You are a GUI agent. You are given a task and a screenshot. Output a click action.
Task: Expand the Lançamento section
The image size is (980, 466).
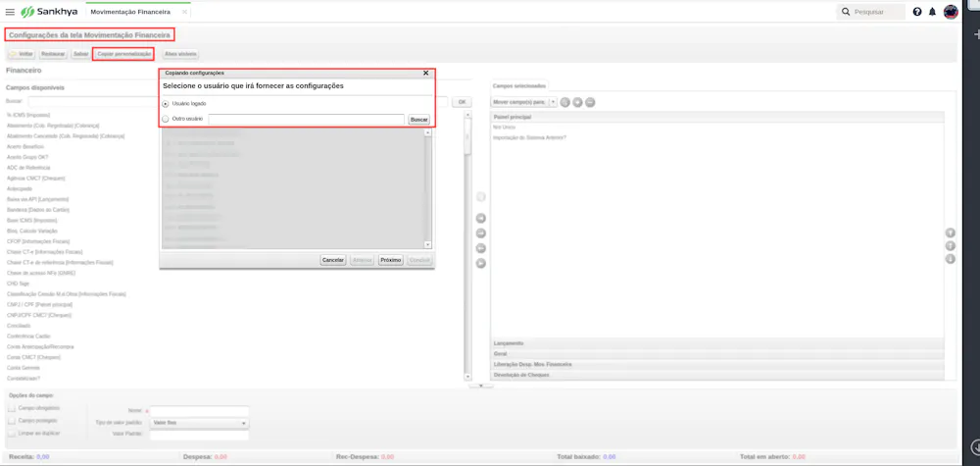click(717, 343)
